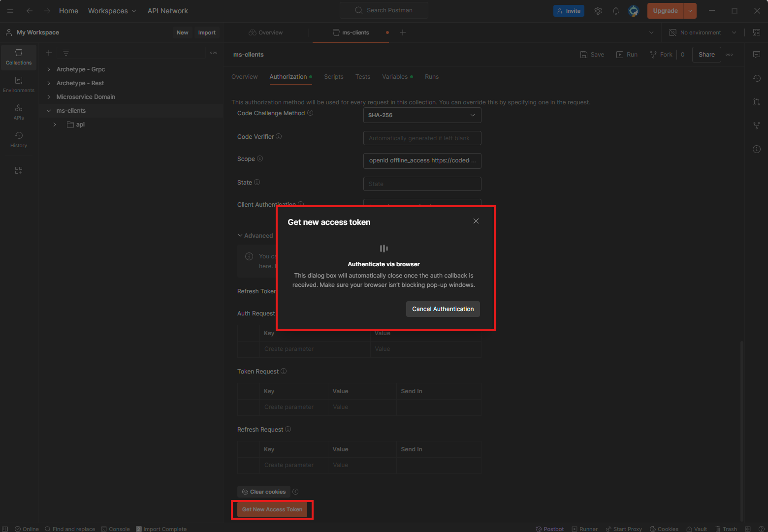Click the Share button
This screenshot has height=532, width=768.
[706, 55]
